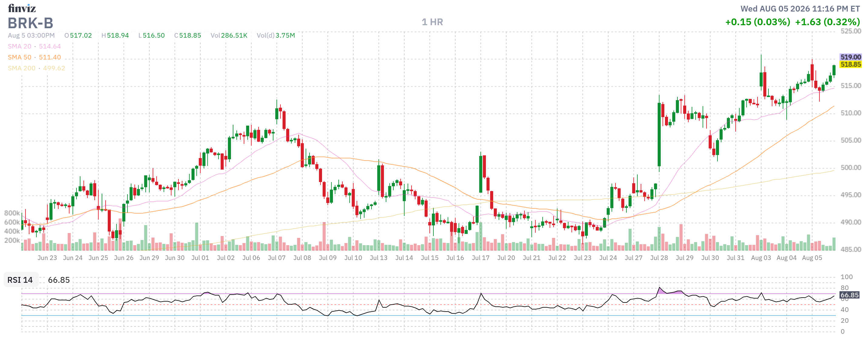The image size is (868, 341).
Task: Click the Jul 29 date label
Action: click(684, 258)
